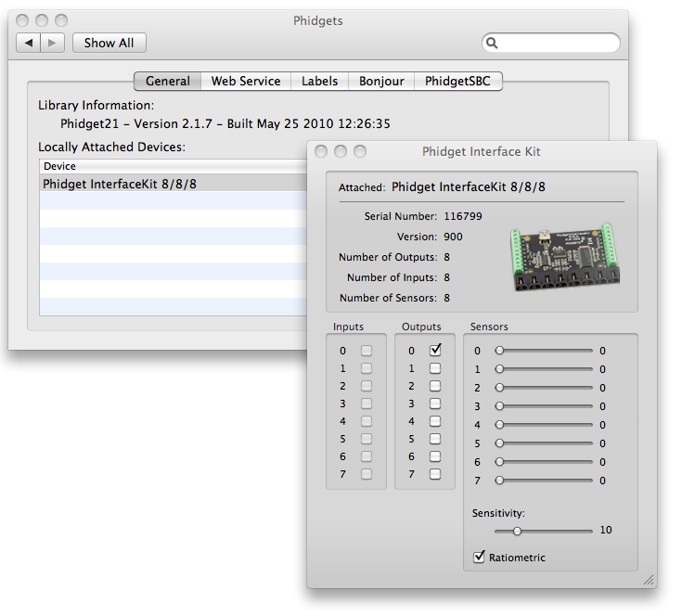Click the InterfaceKit board picture
The width and height of the screenshot is (682, 616).
pos(564,257)
